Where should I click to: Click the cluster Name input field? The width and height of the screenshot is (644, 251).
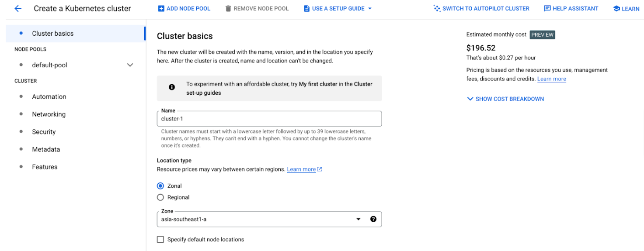pyautogui.click(x=269, y=119)
